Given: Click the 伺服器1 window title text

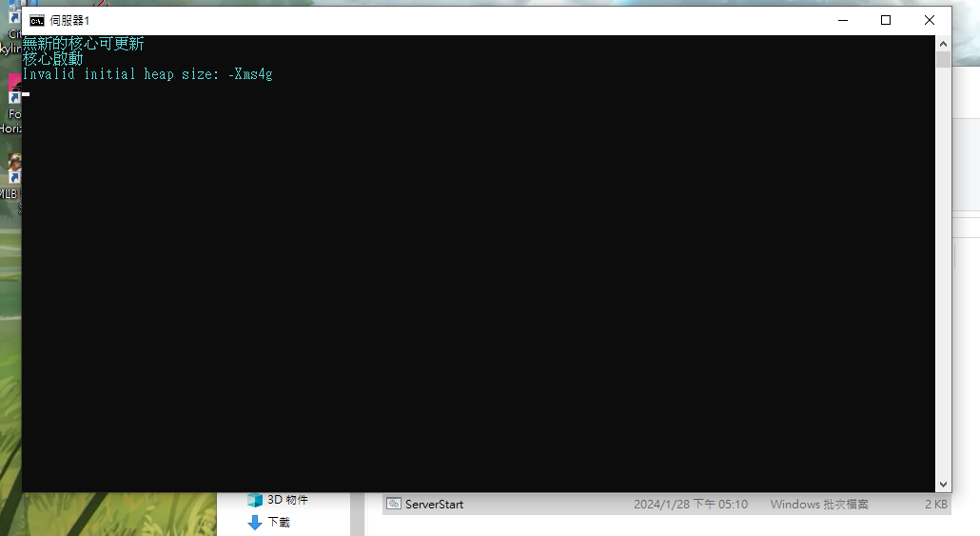Looking at the screenshot, I should coord(70,21).
